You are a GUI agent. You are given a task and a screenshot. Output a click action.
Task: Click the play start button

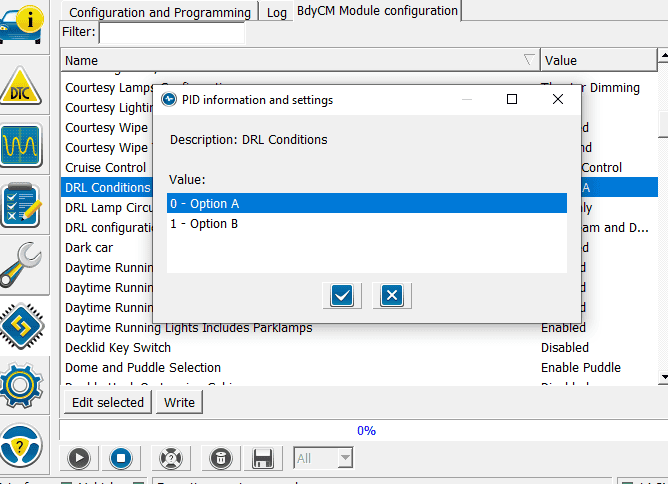click(79, 458)
